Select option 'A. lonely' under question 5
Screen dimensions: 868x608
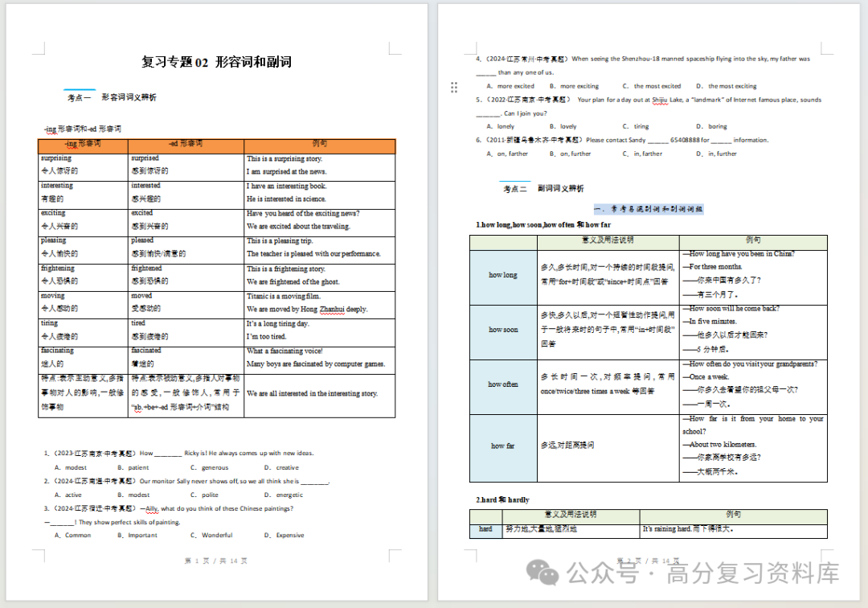pos(501,127)
